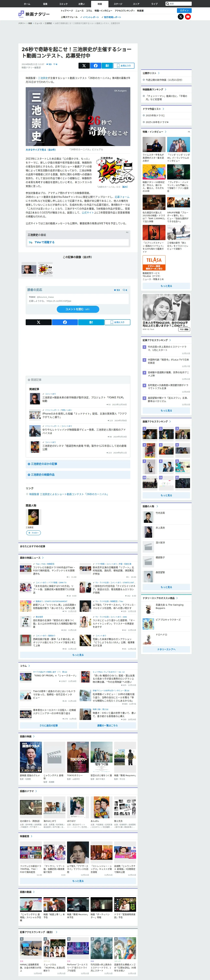The height and width of the screenshot is (980, 210).
Task: Share on Facebook below the article headline
Action: point(96,65)
